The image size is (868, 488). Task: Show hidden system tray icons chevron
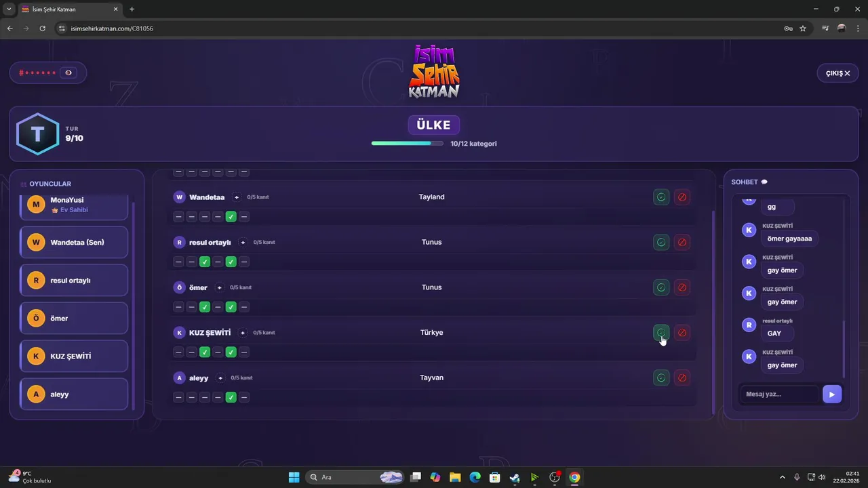point(783,477)
